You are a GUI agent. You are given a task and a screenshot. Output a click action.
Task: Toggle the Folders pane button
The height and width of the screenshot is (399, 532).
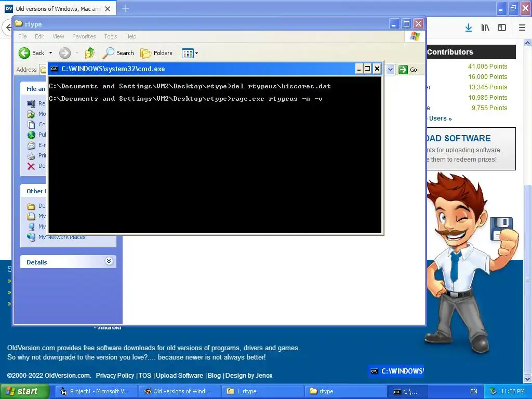(x=156, y=53)
